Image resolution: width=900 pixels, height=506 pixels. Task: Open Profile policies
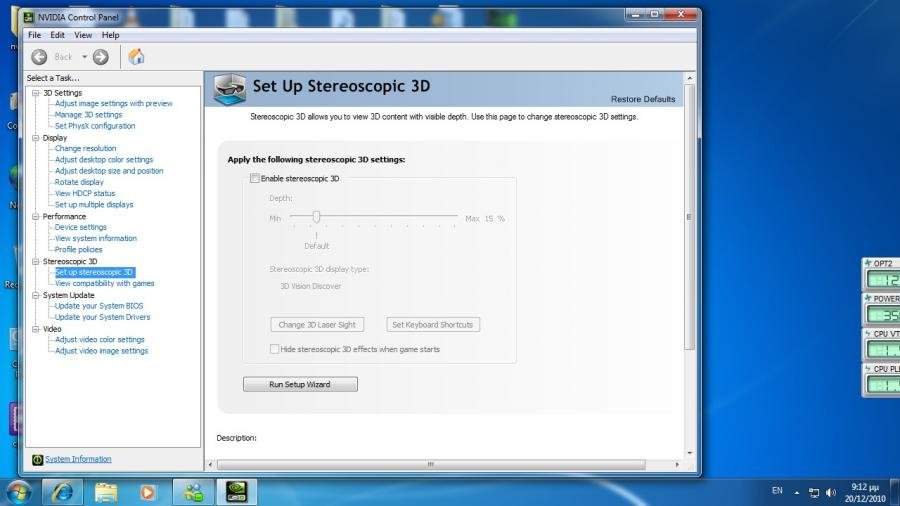[79, 250]
